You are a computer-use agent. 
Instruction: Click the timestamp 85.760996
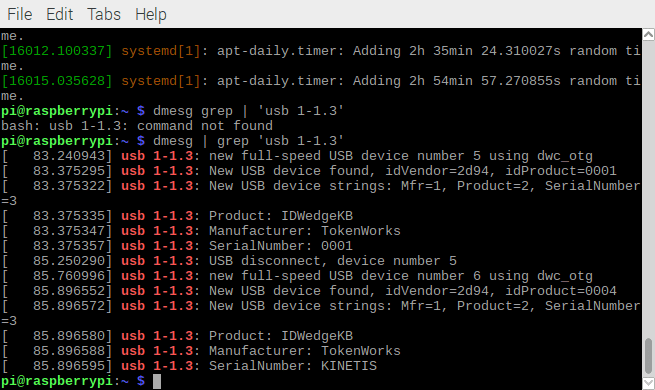coord(69,276)
